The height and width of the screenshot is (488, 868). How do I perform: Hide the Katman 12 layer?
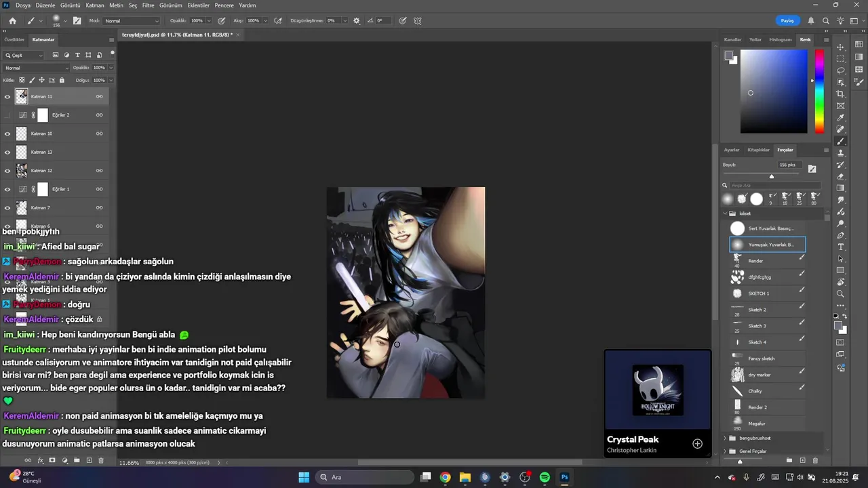click(7, 171)
